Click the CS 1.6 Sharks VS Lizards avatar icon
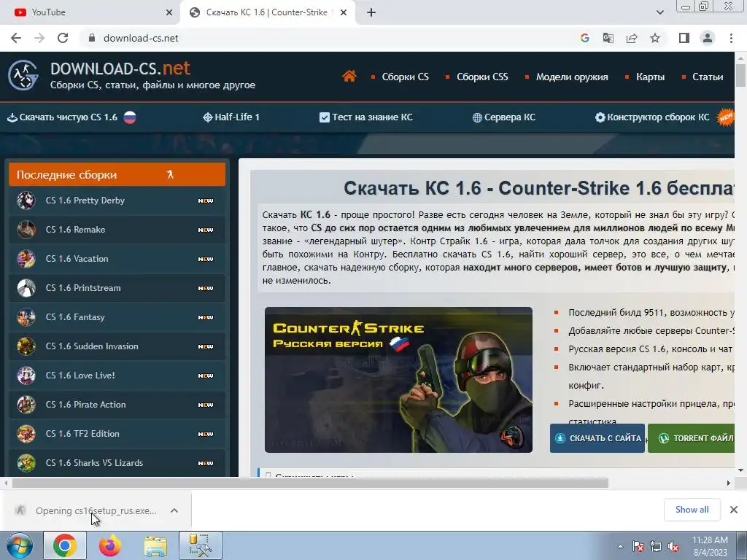This screenshot has height=560, width=747. coord(26,463)
